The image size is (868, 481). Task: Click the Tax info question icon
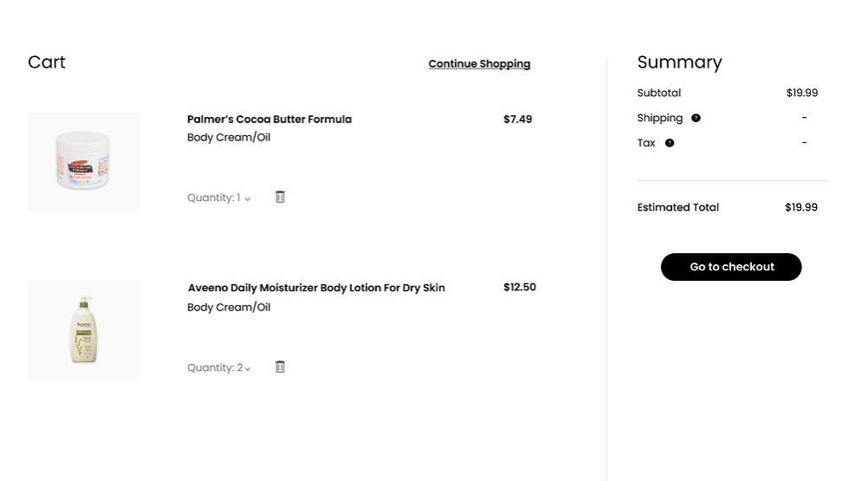(669, 143)
